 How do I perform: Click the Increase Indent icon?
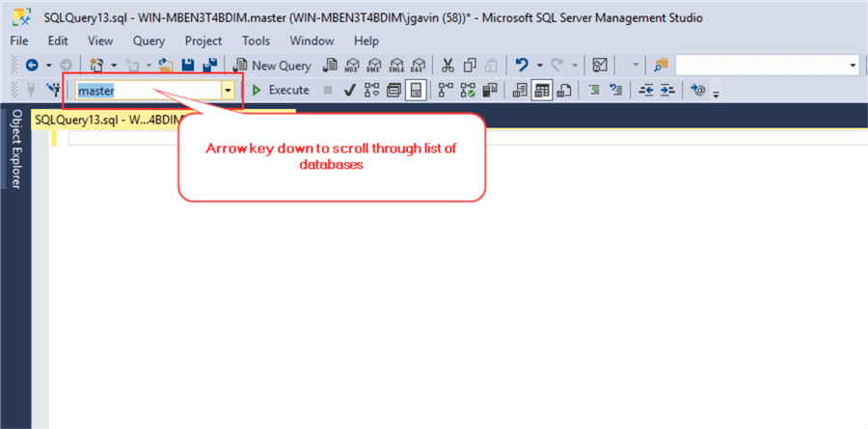[668, 90]
